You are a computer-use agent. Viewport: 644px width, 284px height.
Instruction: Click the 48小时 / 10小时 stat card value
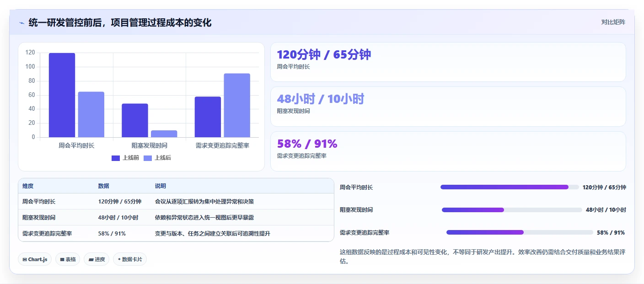click(x=321, y=99)
